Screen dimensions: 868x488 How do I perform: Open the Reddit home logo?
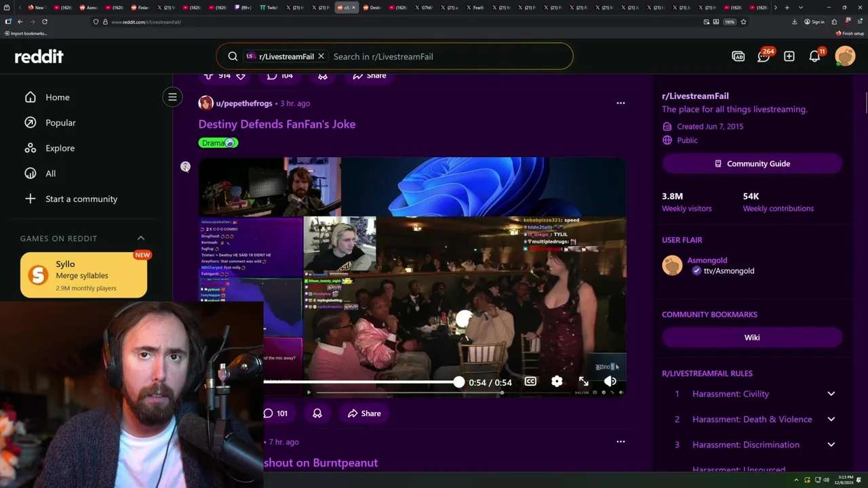[39, 56]
